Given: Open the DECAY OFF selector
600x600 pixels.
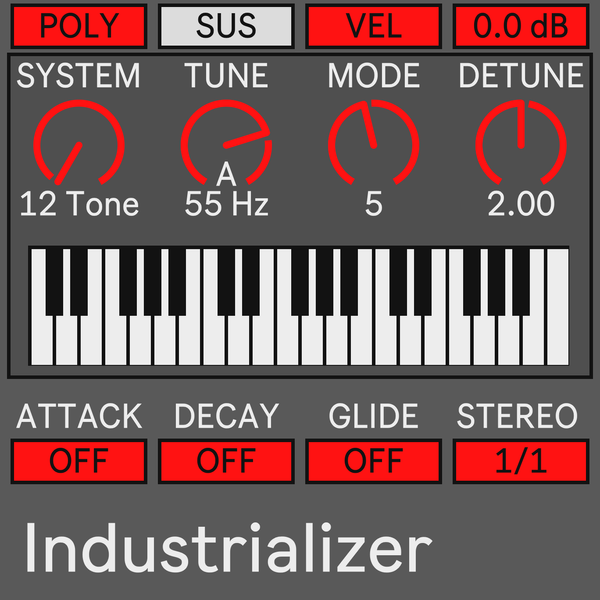Looking at the screenshot, I should point(226,461).
